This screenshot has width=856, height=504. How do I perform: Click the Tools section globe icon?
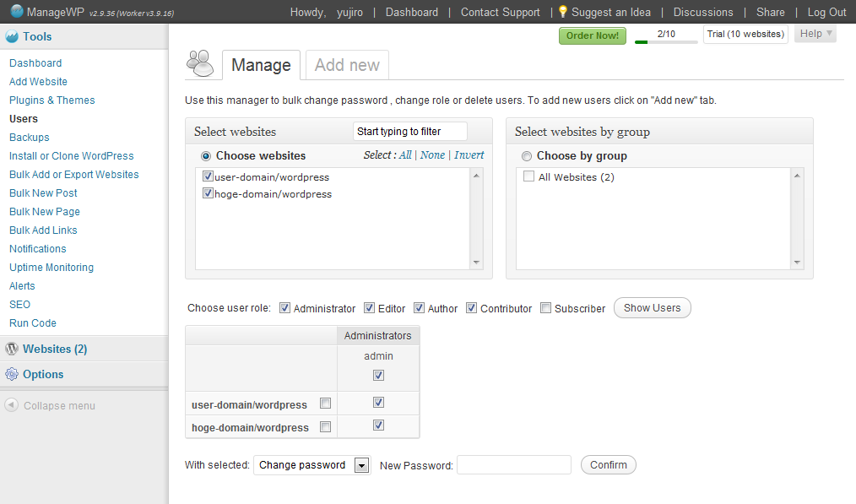tap(12, 36)
